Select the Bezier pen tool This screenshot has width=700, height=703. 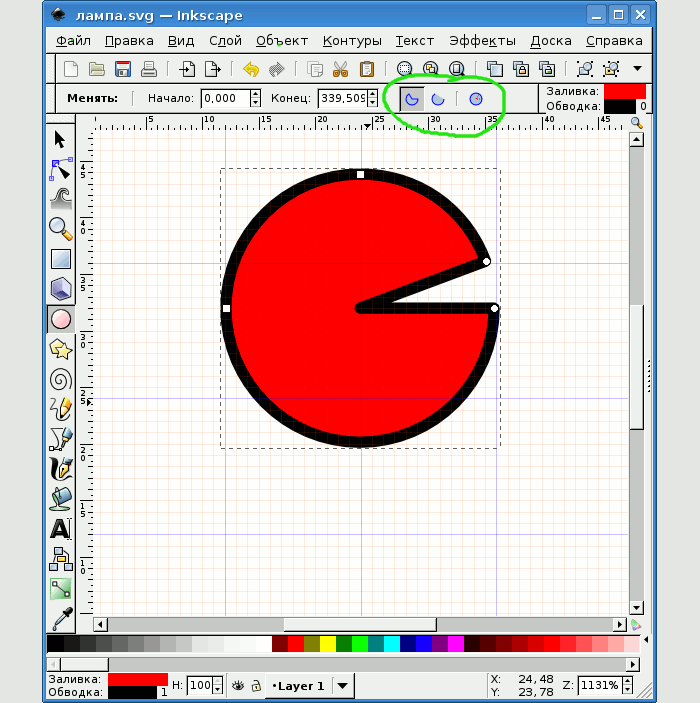click(61, 439)
